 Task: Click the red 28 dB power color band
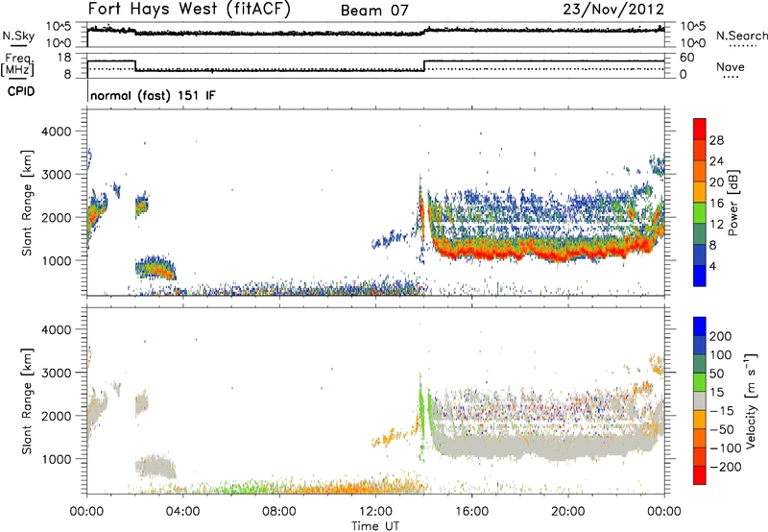[700, 130]
